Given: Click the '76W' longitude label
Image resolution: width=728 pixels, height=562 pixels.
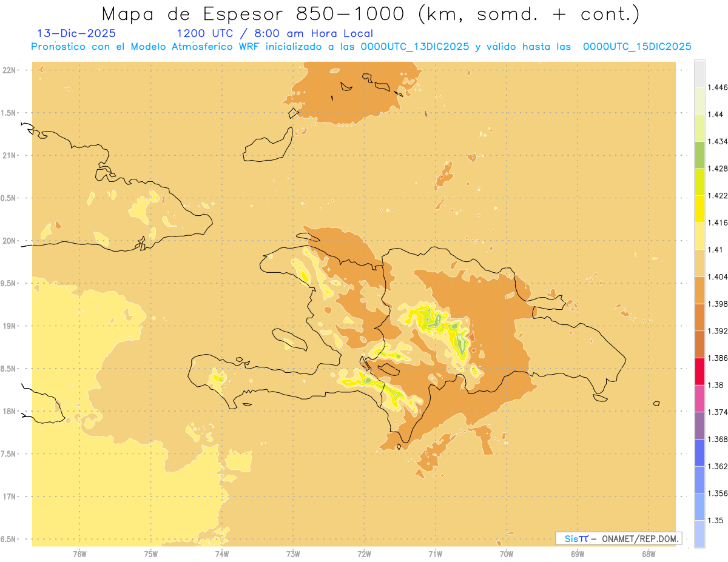Looking at the screenshot, I should point(79,554).
